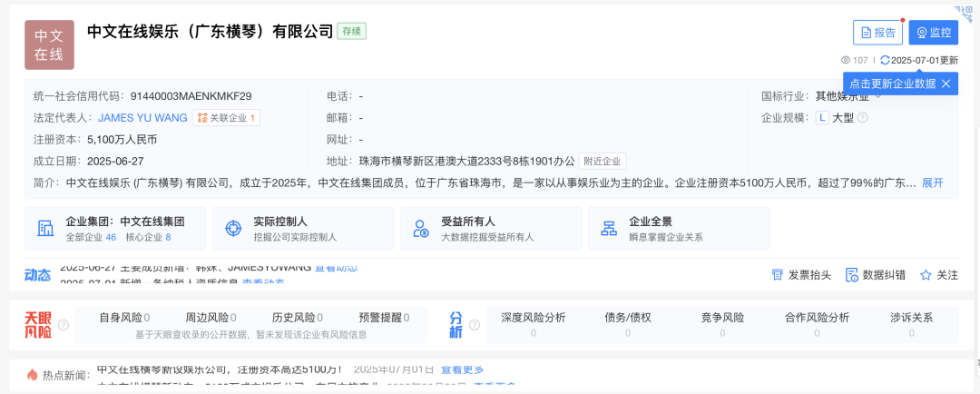
Task: Open legal representative JAMES YU WANG link
Action: coord(142,118)
